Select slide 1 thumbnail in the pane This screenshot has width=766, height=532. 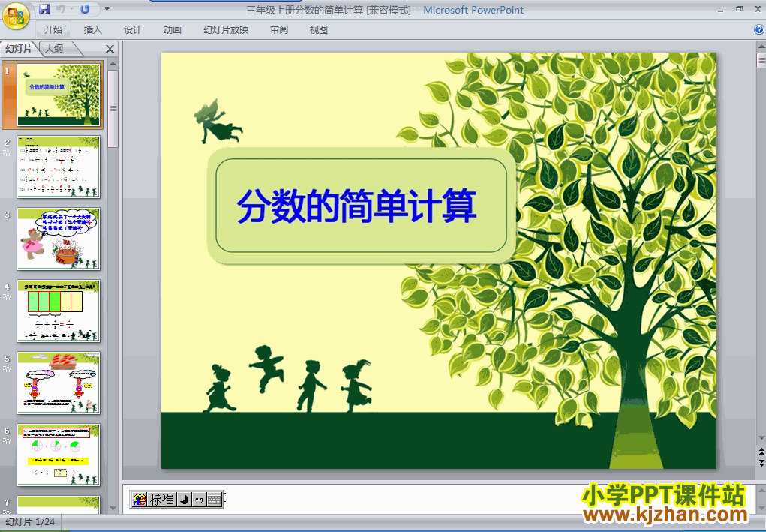pyautogui.click(x=59, y=95)
